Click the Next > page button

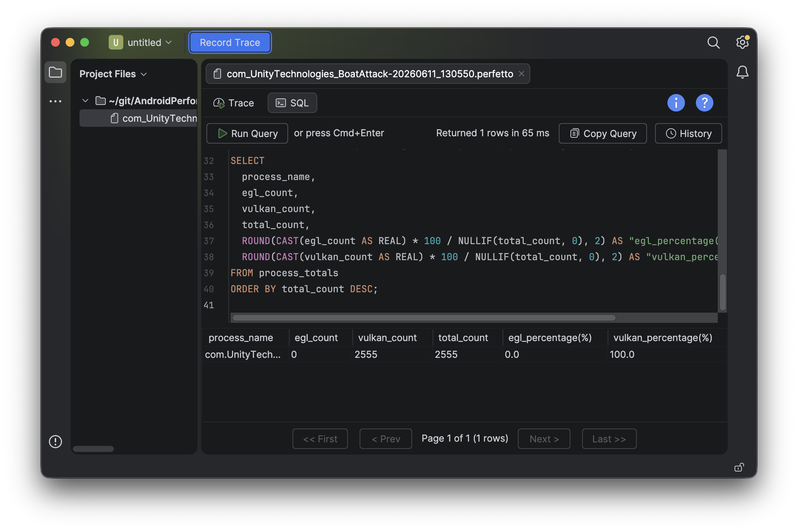[x=544, y=439]
